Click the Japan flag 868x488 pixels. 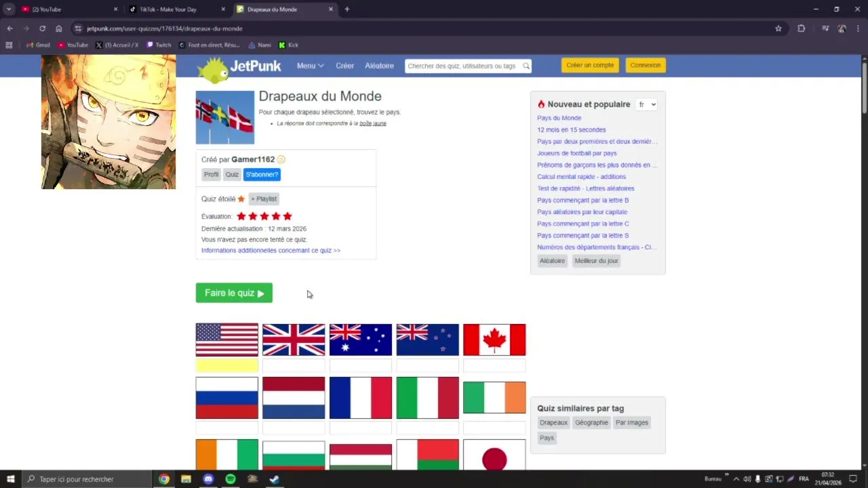(494, 455)
